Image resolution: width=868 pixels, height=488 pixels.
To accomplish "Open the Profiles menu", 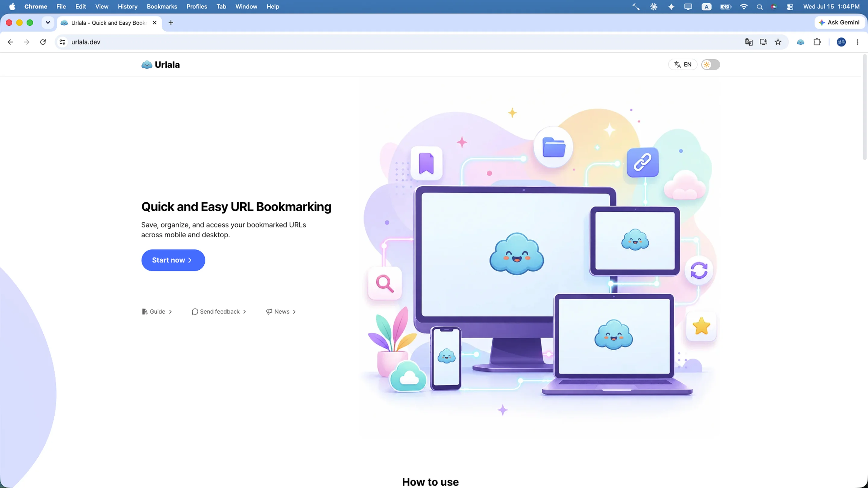I will pos(197,6).
